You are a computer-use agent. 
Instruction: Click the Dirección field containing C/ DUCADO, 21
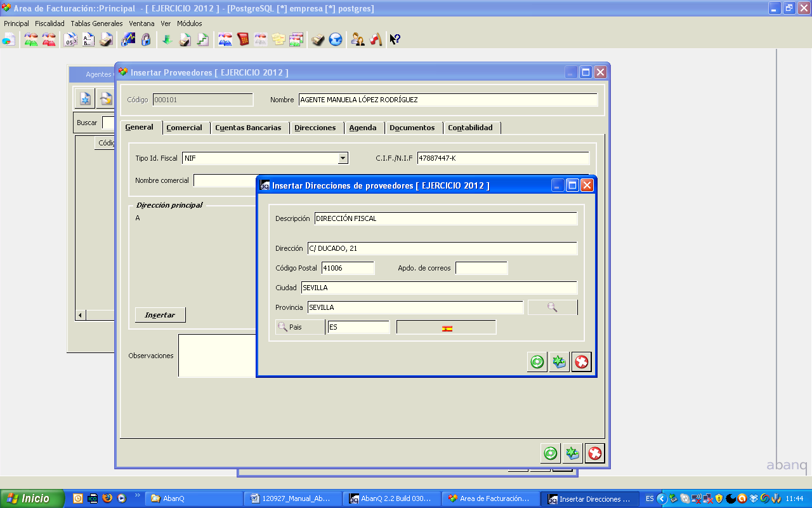(x=442, y=248)
